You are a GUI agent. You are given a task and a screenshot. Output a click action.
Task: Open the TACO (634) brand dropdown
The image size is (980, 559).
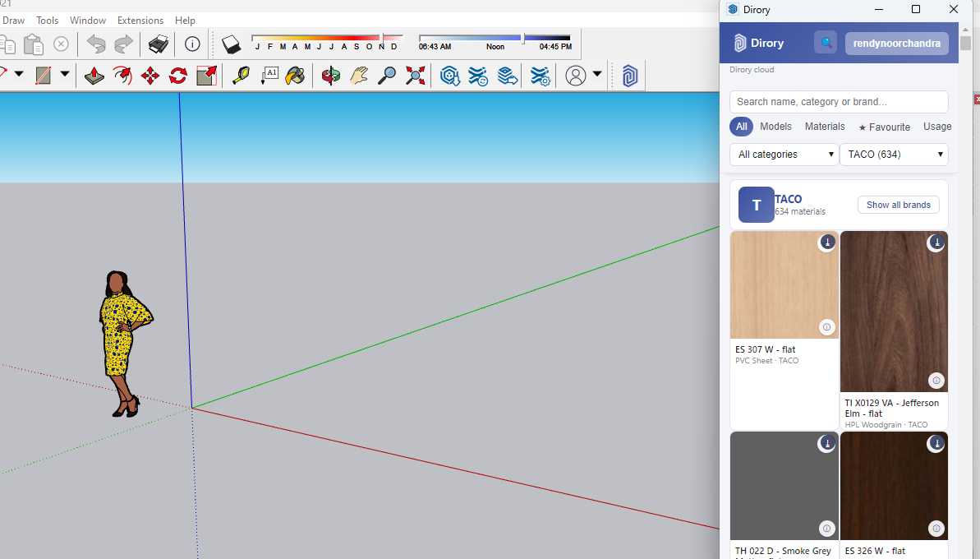coord(894,155)
